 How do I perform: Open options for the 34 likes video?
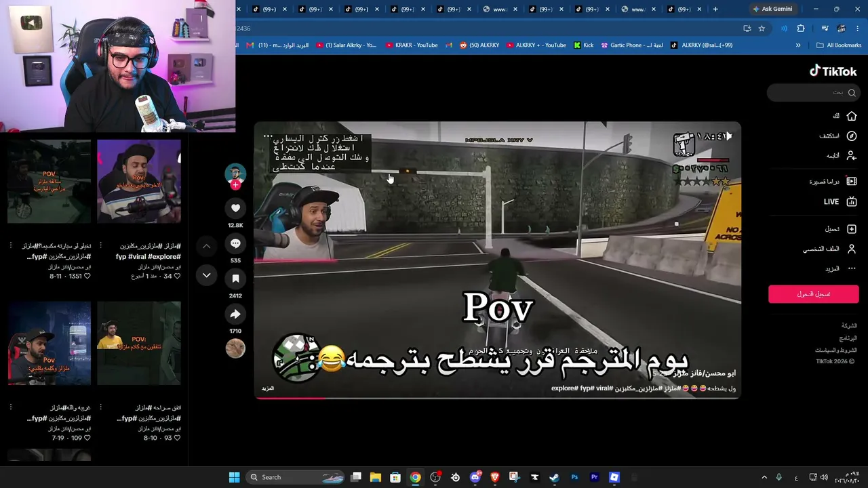pyautogui.click(x=101, y=245)
